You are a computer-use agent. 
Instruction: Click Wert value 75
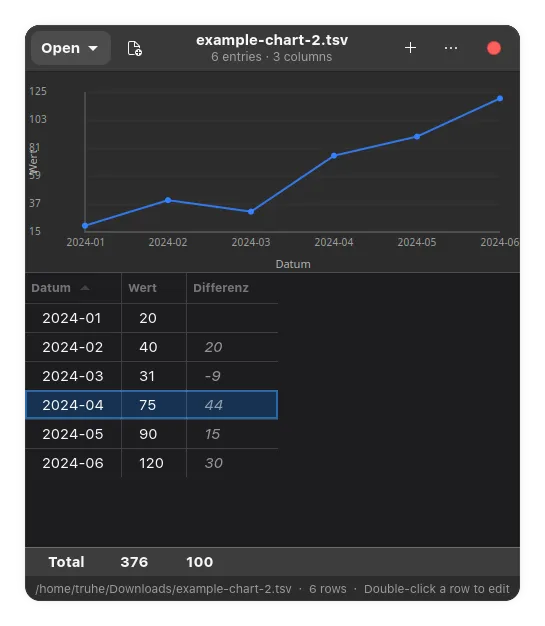tap(147, 405)
